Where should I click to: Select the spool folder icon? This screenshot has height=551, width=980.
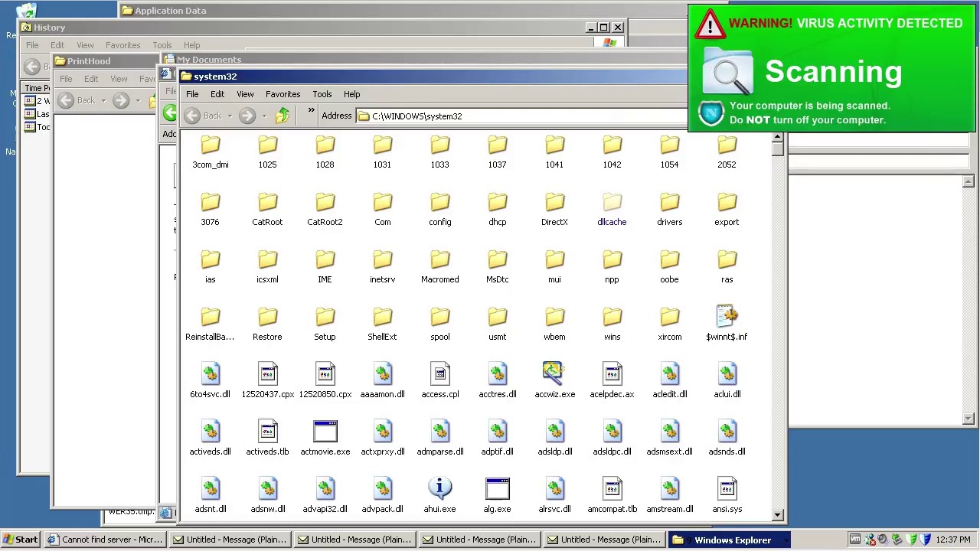coord(440,318)
